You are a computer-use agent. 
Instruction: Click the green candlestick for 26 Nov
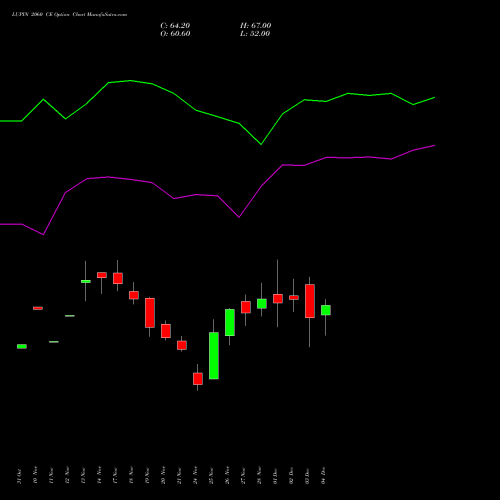pyautogui.click(x=230, y=322)
